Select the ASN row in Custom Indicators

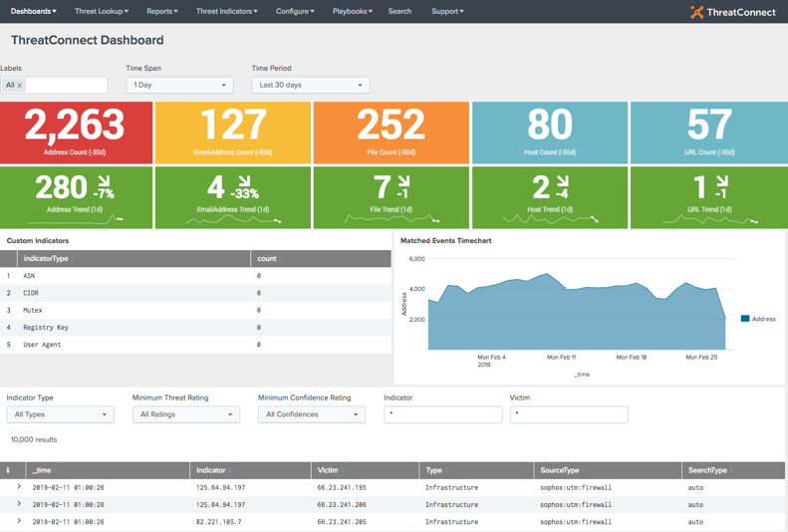pos(195,276)
